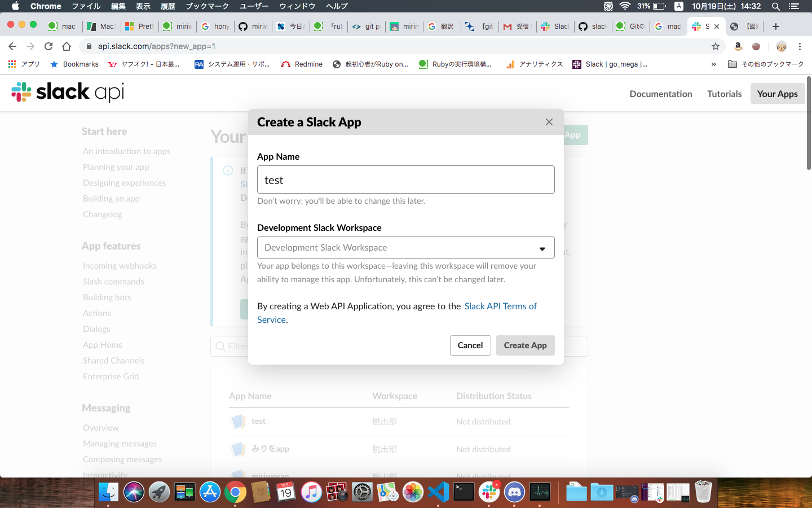Open the ブックマーク menu
812x508 pixels.
pyautogui.click(x=207, y=6)
